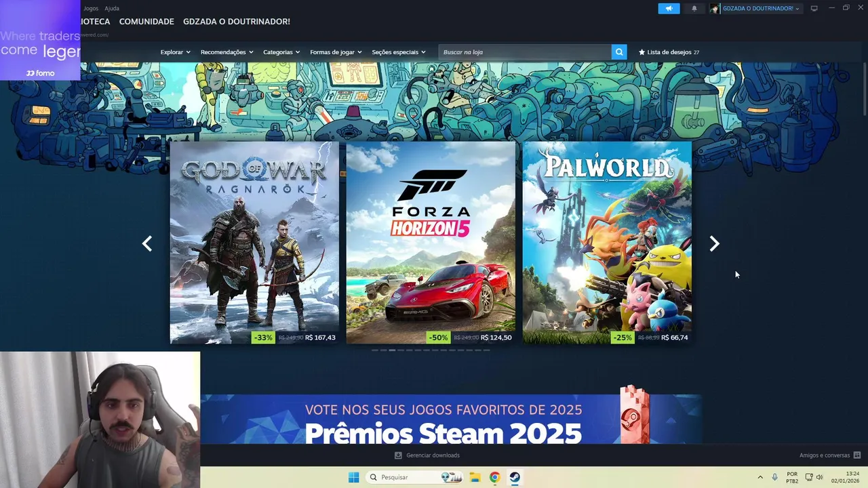Click the R$ 66,74 price
868x488 pixels.
(675, 338)
